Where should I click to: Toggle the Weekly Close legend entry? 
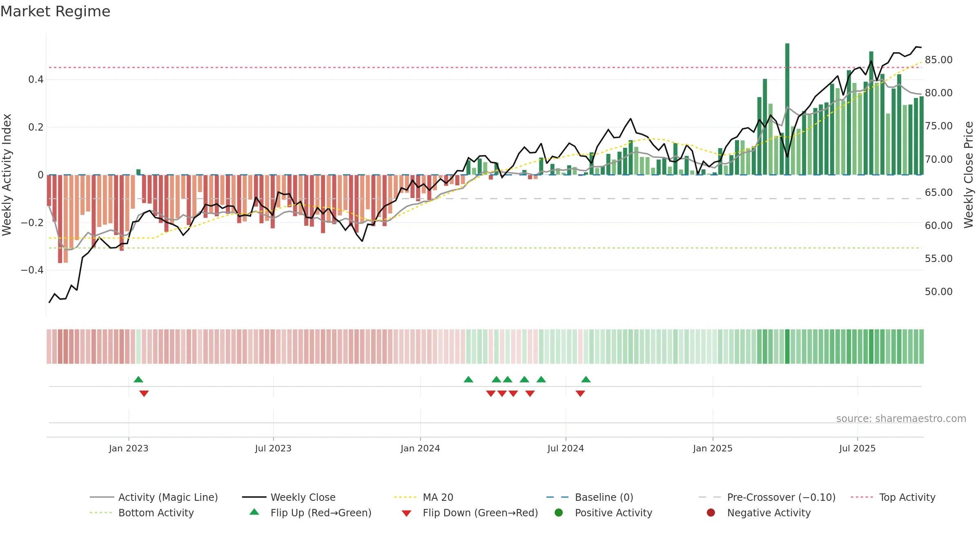pos(289,497)
